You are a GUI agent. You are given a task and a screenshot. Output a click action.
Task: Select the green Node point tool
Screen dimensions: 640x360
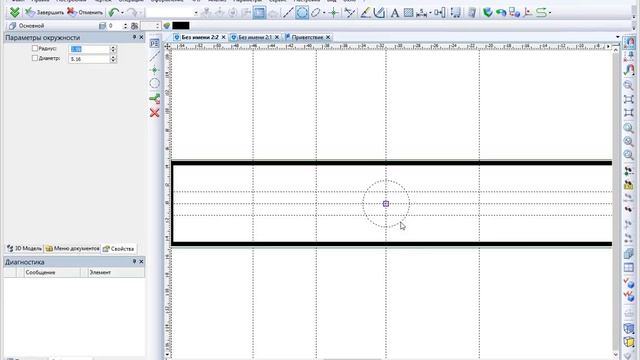333,13
